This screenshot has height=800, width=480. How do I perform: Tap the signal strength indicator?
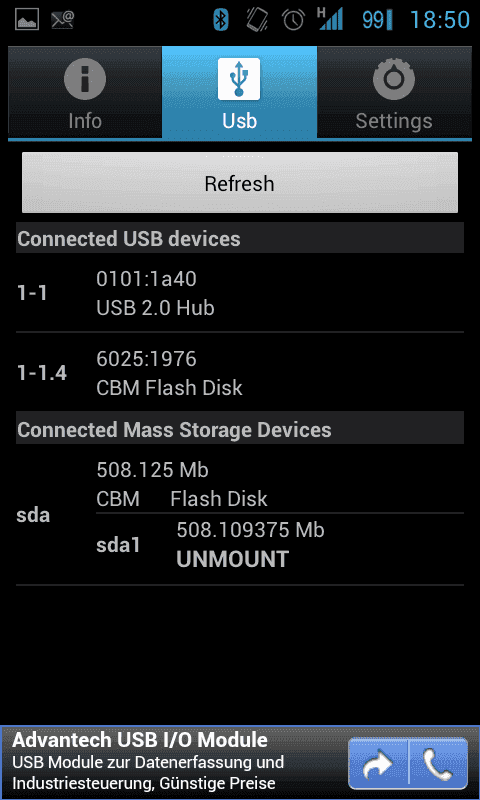click(330, 19)
